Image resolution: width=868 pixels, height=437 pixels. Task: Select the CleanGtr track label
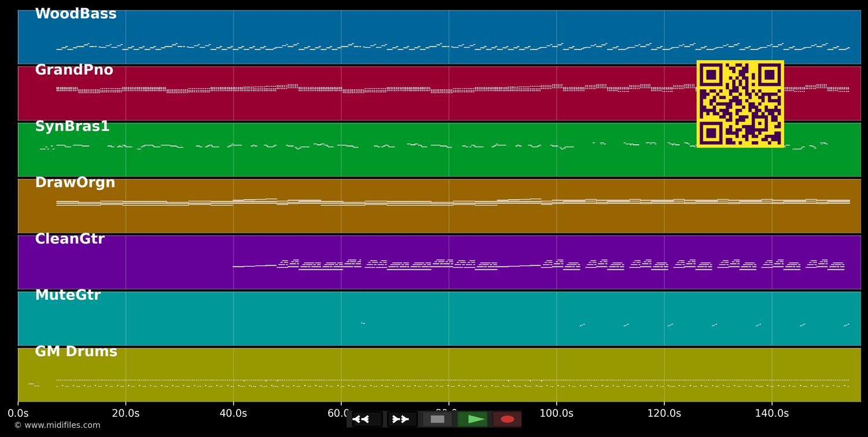click(70, 239)
